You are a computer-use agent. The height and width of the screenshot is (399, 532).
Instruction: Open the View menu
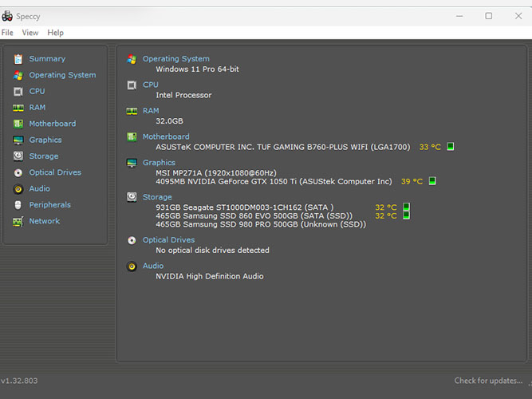(x=30, y=33)
